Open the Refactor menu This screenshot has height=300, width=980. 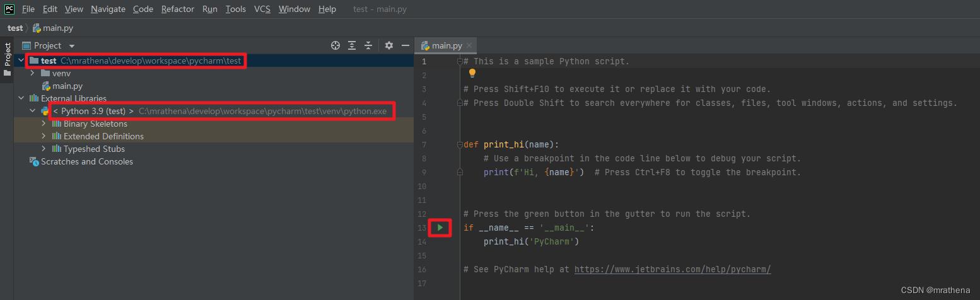pyautogui.click(x=177, y=9)
